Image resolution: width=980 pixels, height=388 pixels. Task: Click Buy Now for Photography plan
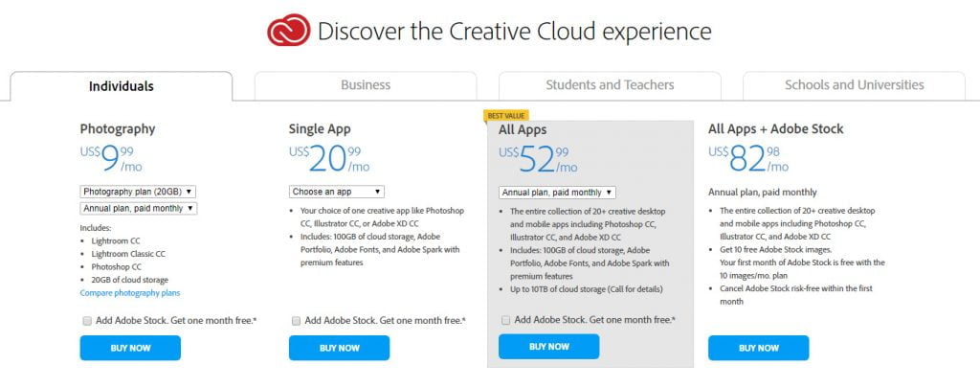point(130,348)
